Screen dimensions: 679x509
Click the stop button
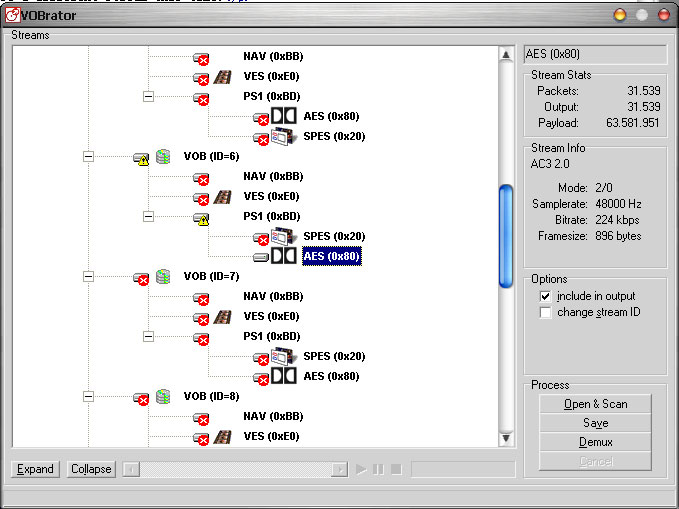pos(396,469)
